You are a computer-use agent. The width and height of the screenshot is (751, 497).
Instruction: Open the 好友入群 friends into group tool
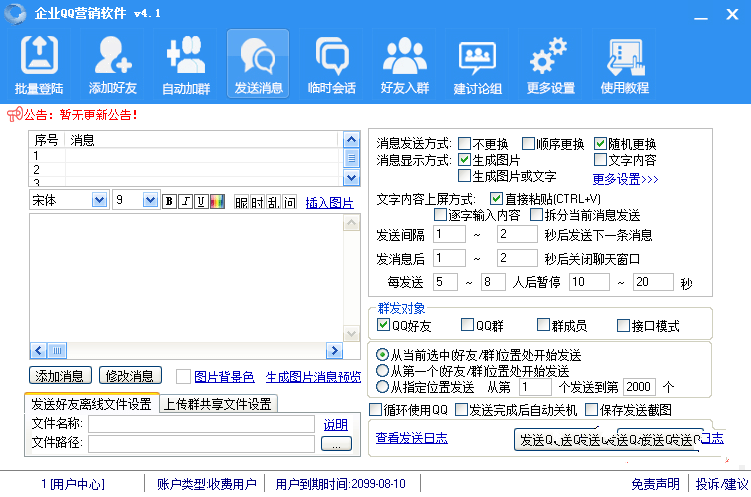405,64
